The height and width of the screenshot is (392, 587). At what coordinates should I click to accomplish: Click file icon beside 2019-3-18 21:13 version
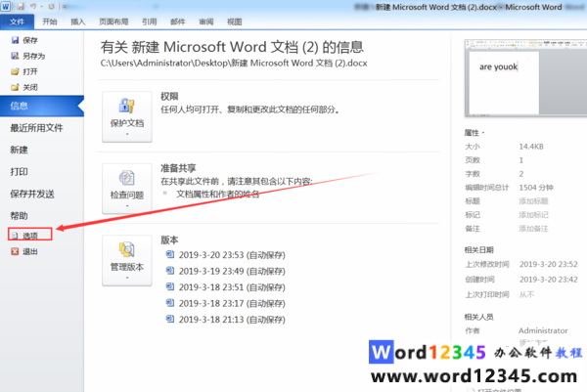170,319
